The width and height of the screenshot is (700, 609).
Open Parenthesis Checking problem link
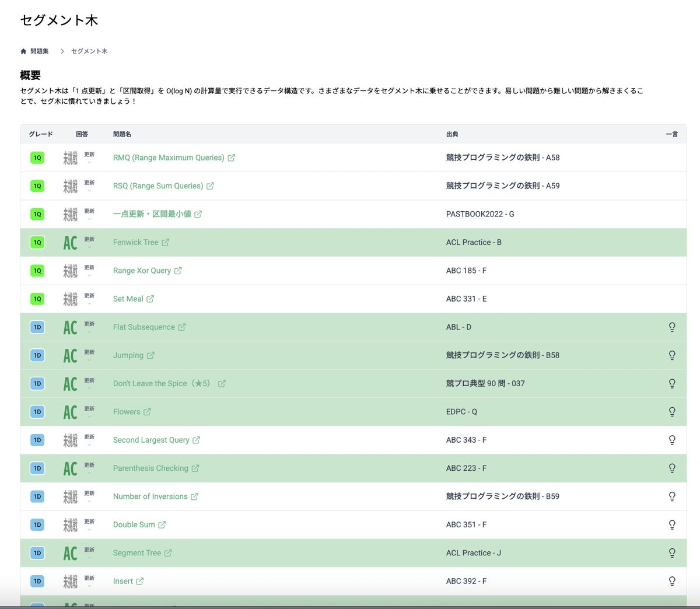(x=150, y=468)
